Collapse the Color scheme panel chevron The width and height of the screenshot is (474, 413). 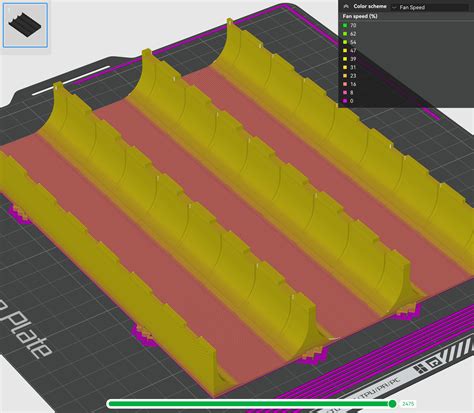346,6
